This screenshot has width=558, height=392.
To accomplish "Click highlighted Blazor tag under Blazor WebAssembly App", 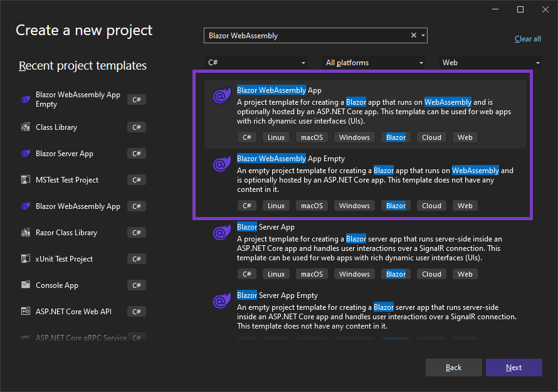I will (x=396, y=137).
